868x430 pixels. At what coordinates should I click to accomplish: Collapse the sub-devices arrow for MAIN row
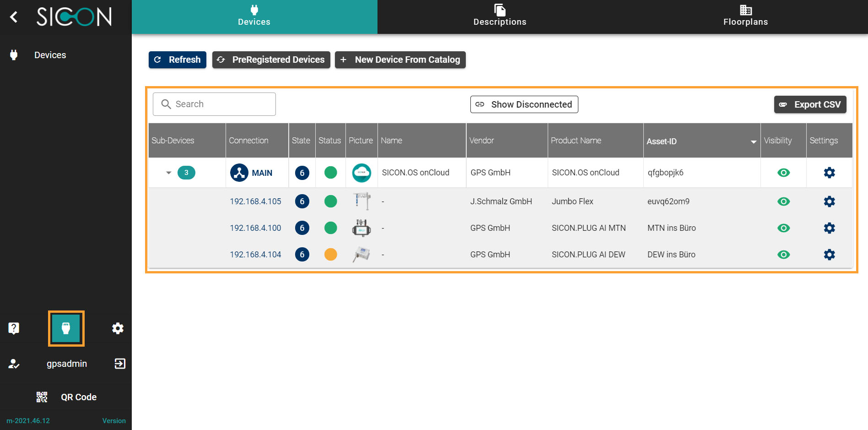(x=168, y=173)
